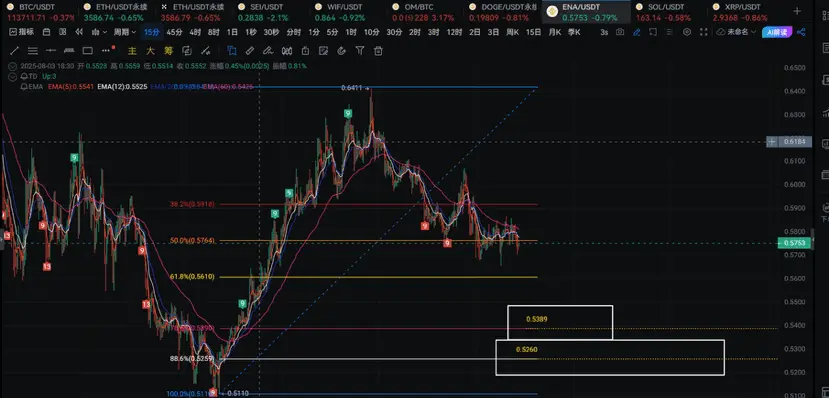Open chart settings hexagon icon
The image size is (829, 398).
tap(687, 32)
